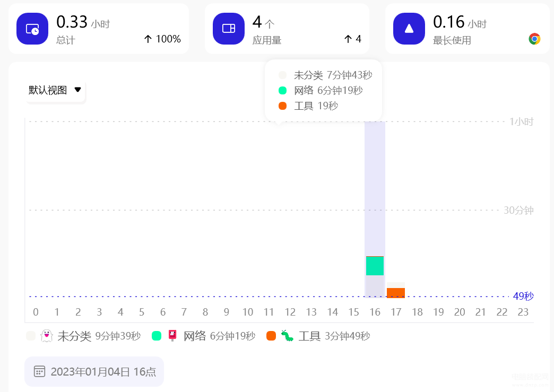Toggle the 网络 legend entry

point(204,336)
